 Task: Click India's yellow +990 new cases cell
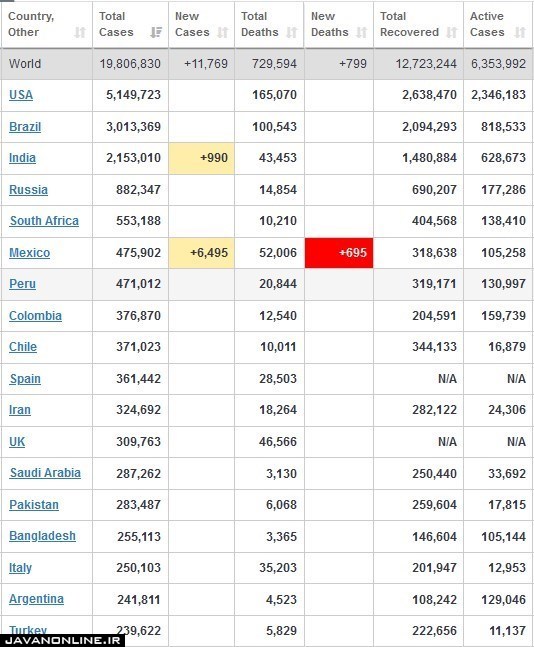[x=201, y=158]
